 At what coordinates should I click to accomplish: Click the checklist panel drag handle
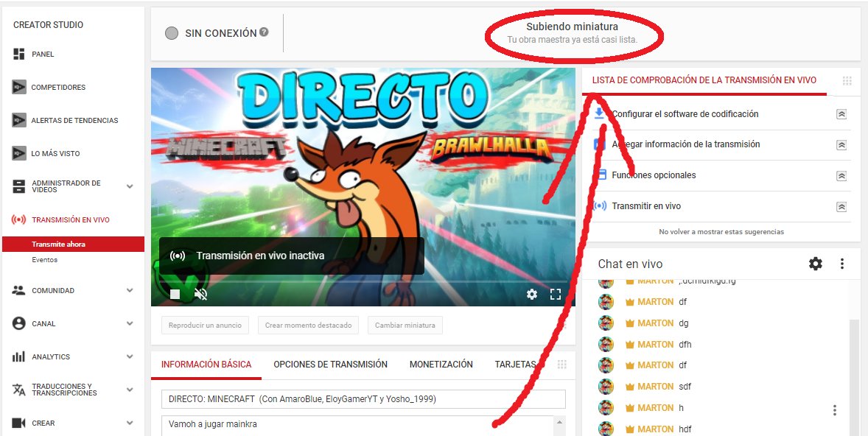click(847, 81)
